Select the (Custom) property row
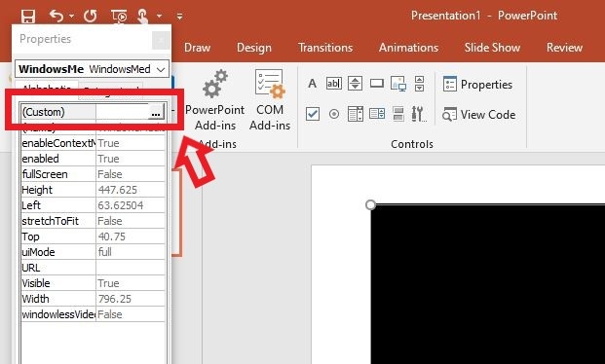The image size is (605, 364). [93, 112]
